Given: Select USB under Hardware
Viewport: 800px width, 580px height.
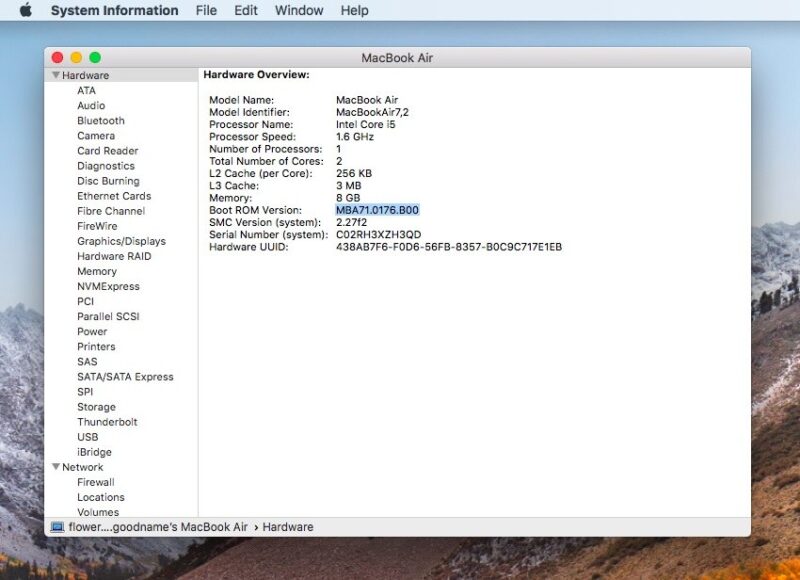Looking at the screenshot, I should coord(88,437).
